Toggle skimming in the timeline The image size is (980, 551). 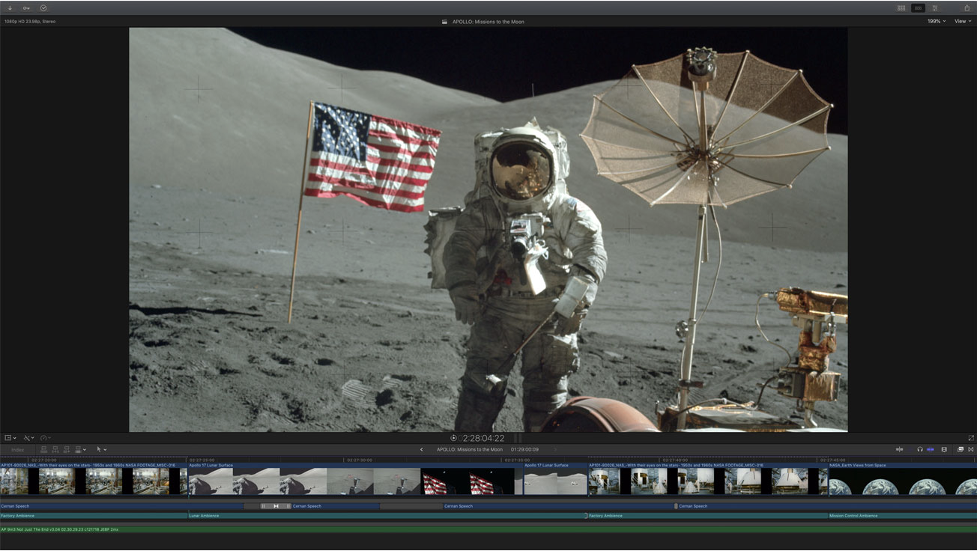pos(899,450)
